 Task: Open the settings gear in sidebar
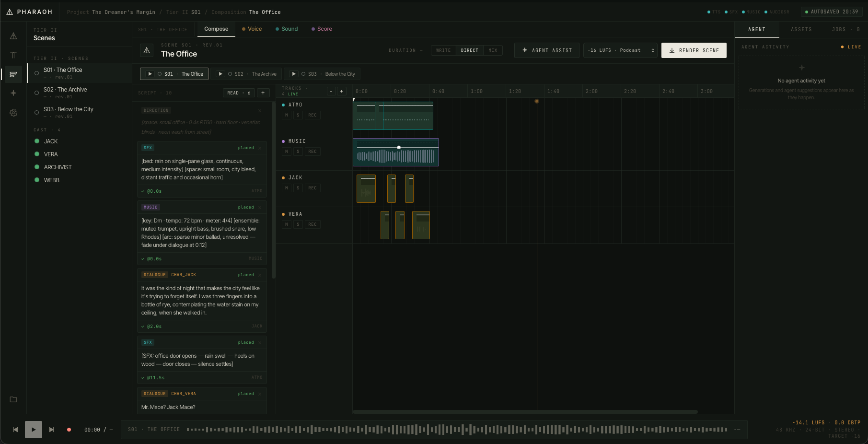(13, 113)
